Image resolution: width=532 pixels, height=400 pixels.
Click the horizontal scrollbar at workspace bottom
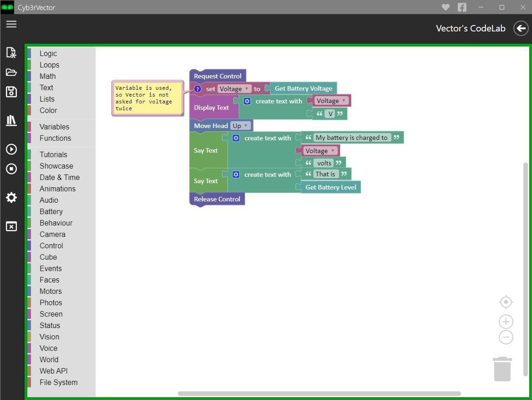coord(319,394)
